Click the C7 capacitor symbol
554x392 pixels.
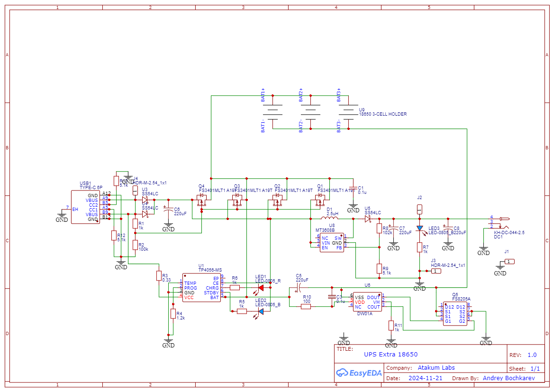tap(394, 228)
